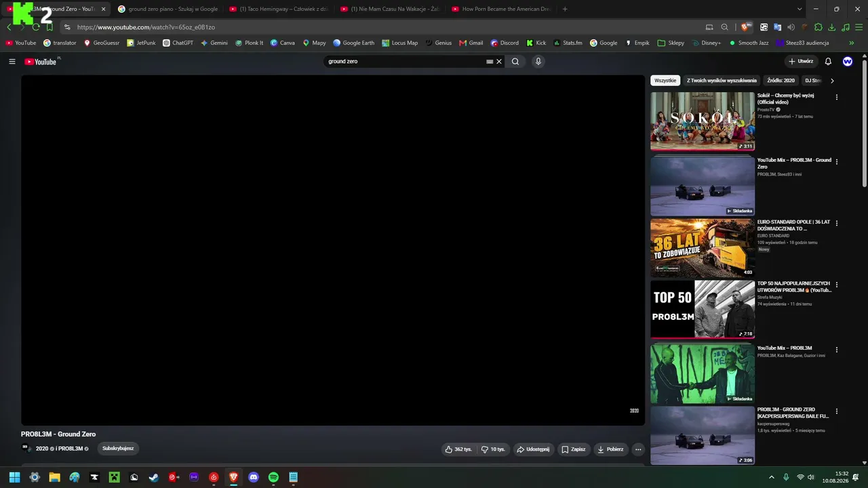Select the Źródło: 2020 chip
The height and width of the screenshot is (488, 868).
click(x=781, y=81)
